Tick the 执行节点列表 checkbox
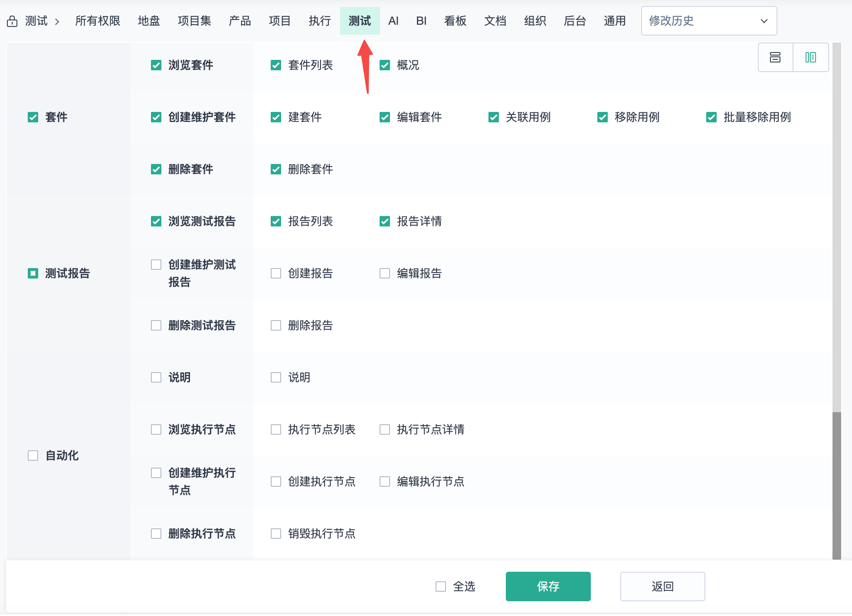 tap(276, 429)
